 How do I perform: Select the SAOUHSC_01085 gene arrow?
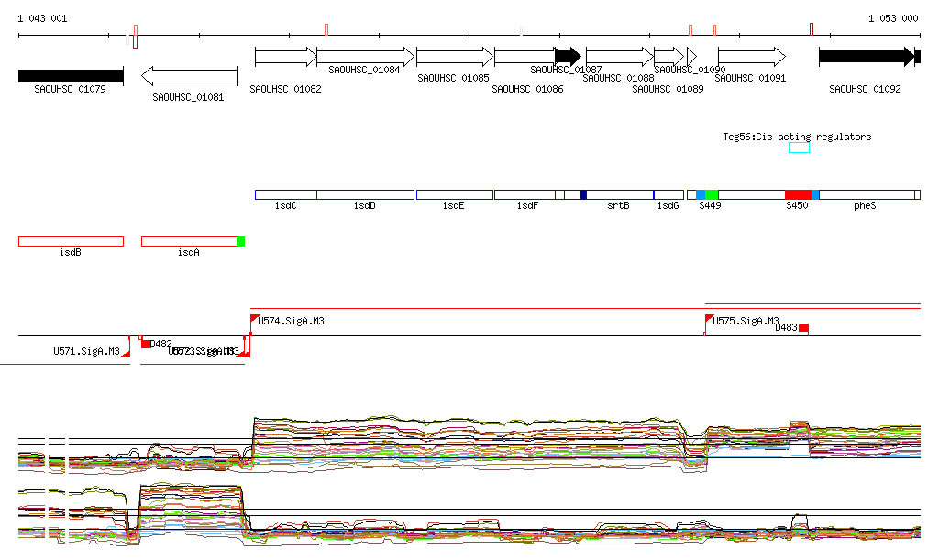[x=455, y=57]
